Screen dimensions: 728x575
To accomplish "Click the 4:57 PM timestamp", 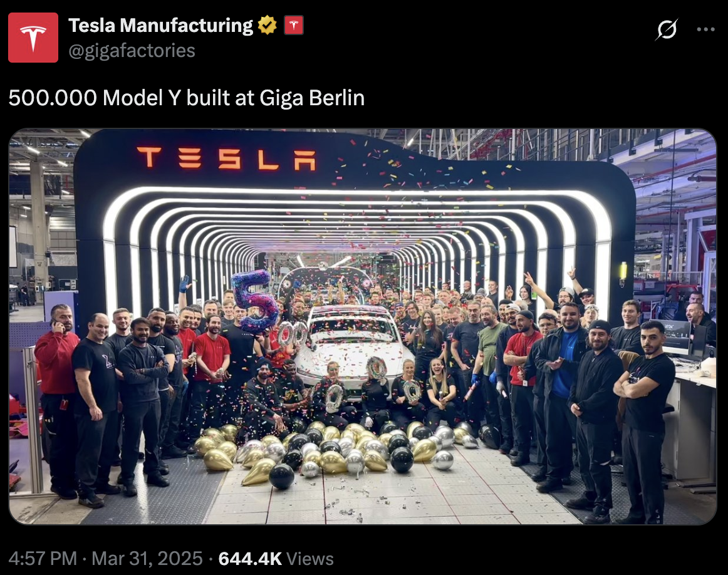I will (43, 558).
